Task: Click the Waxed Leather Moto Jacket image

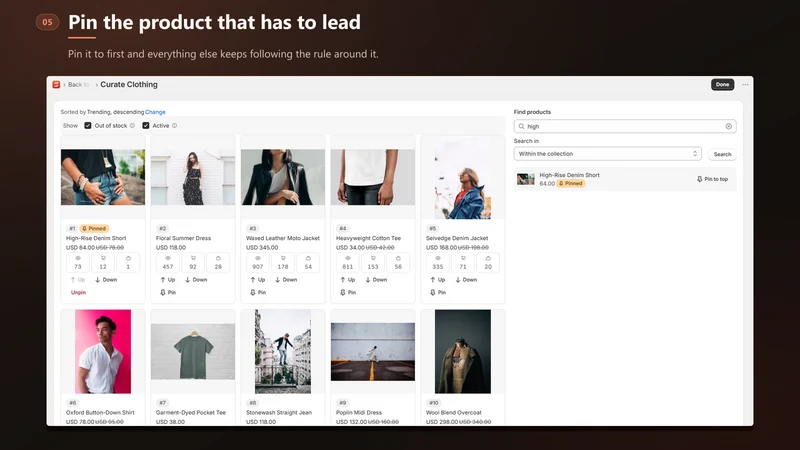Action: pyautogui.click(x=283, y=177)
